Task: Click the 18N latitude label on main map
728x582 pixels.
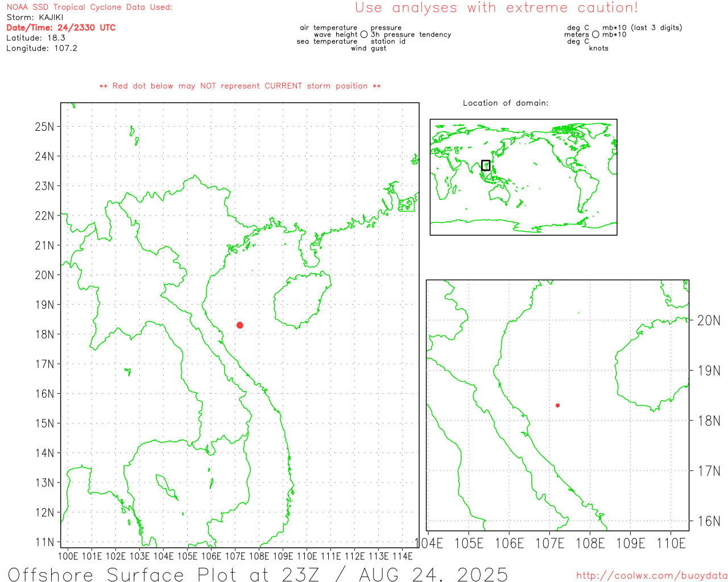Action: (44, 334)
